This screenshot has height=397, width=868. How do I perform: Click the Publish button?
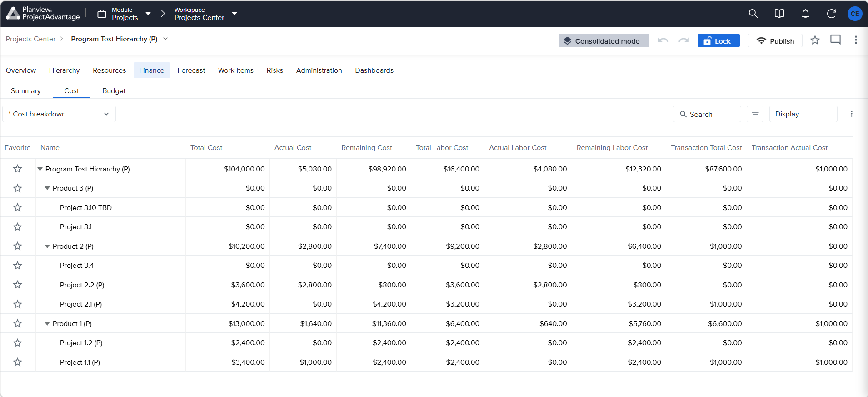[775, 40]
